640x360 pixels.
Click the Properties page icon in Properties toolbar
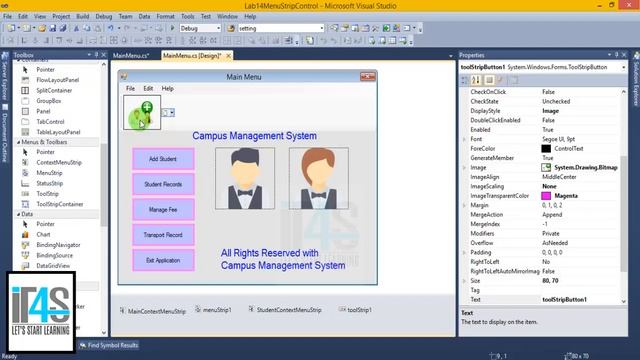514,80
